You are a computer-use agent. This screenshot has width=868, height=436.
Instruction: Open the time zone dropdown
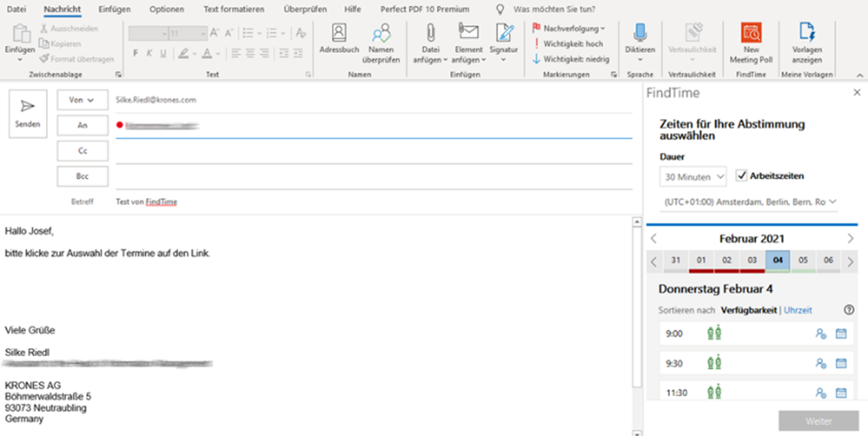pos(749,202)
